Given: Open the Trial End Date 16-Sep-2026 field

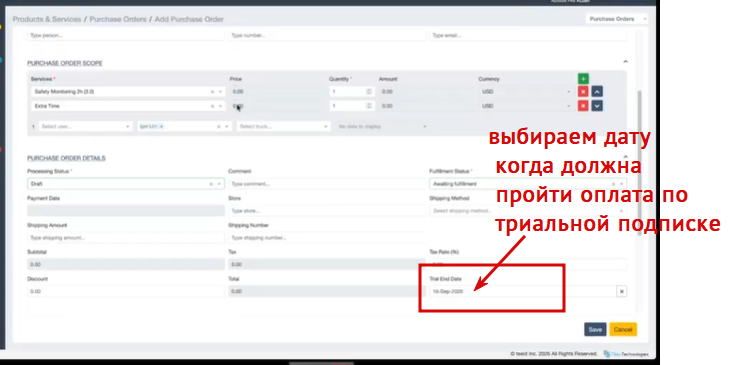Looking at the screenshot, I should [523, 292].
